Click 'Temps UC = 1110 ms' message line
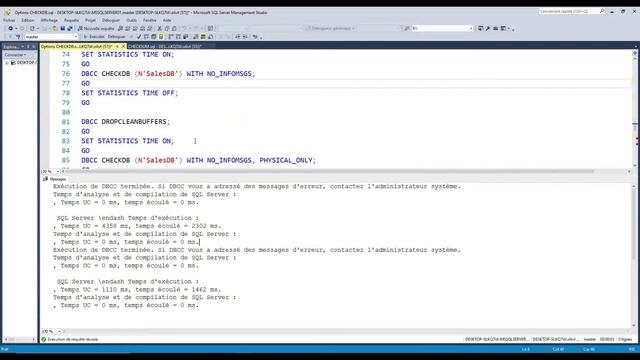This screenshot has height=360, width=640. 137,289
